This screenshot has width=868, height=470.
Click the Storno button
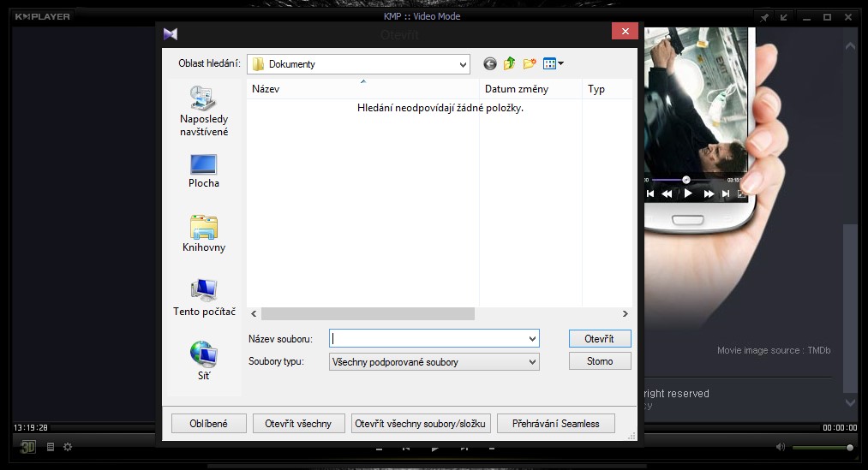[x=600, y=361]
